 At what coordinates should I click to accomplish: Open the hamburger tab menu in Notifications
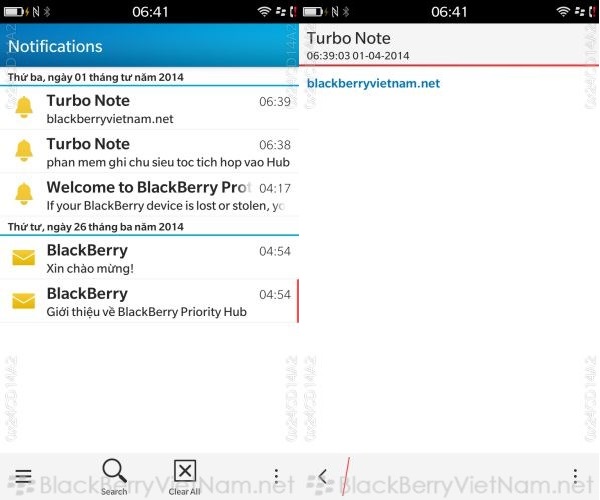click(x=23, y=476)
